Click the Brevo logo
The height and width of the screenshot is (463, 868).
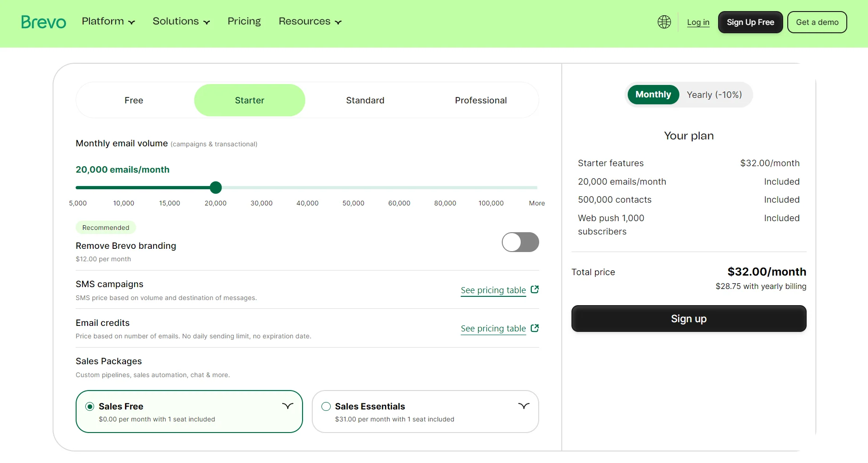43,22
